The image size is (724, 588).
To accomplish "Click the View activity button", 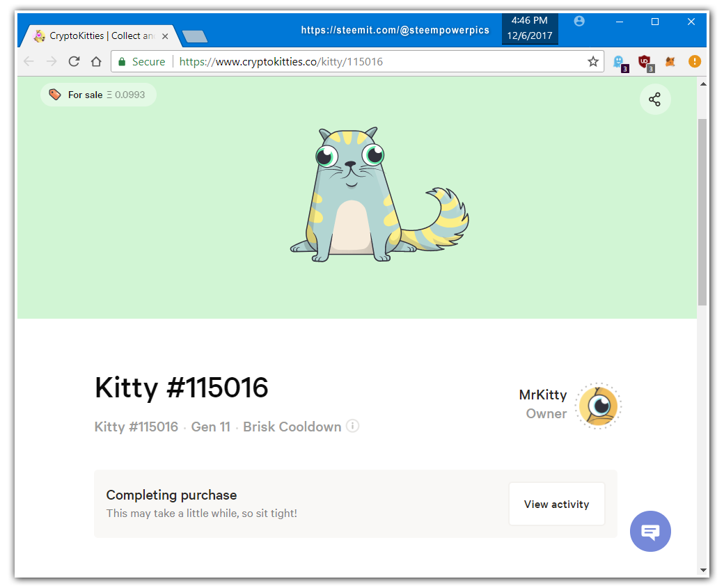I will pos(556,504).
